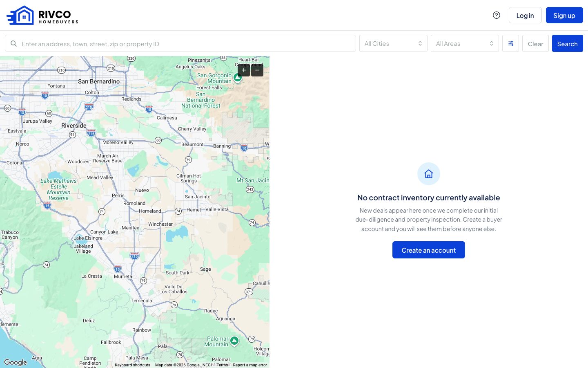The image size is (588, 368).
Task: Open Report a map error link
Action: 250,365
